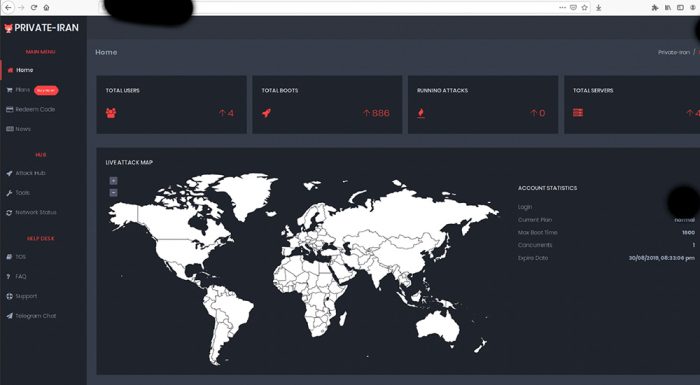Open the browser page actions ellipsis menu
Viewport: 700px width, 385px height.
pyautogui.click(x=562, y=8)
